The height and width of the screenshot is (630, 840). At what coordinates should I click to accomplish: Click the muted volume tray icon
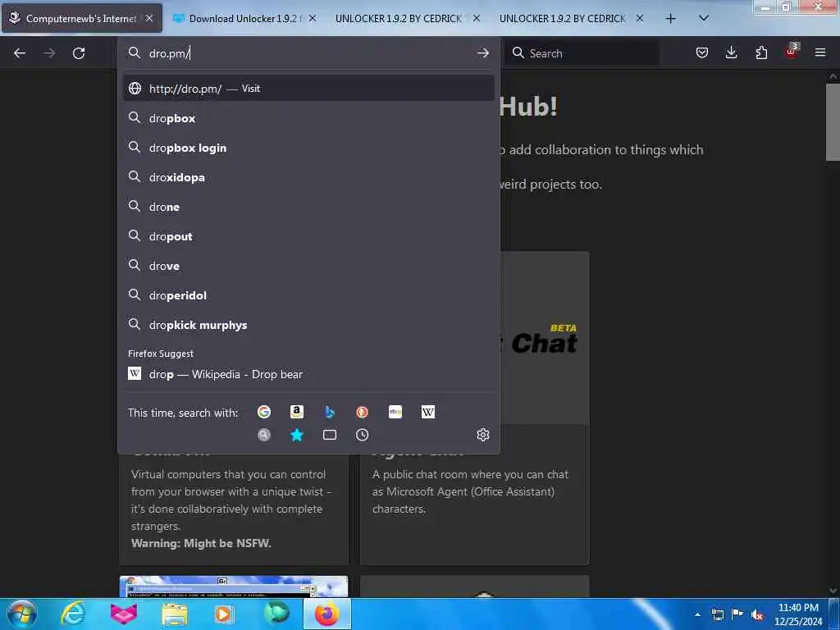757,614
